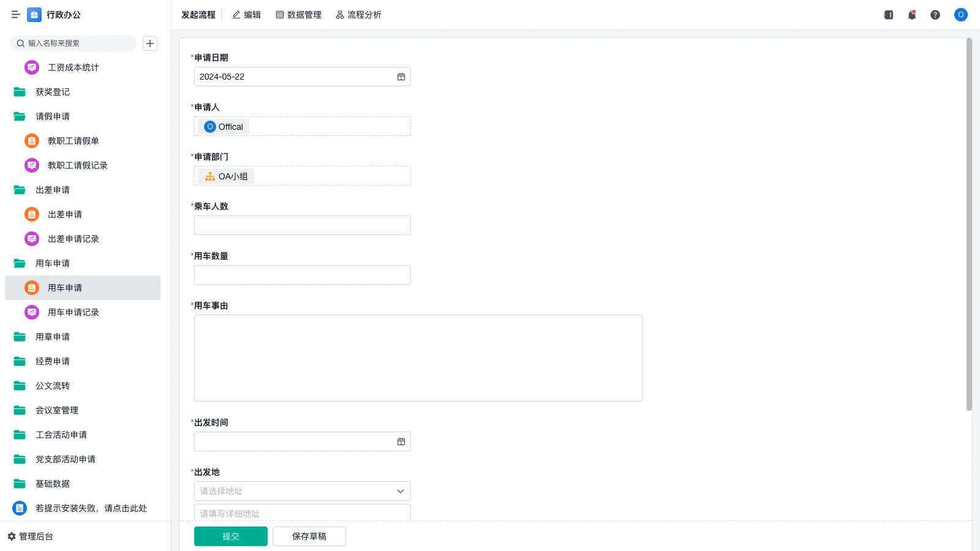
Task: Expand the 会议室管理 folder
Action: pos(83,410)
